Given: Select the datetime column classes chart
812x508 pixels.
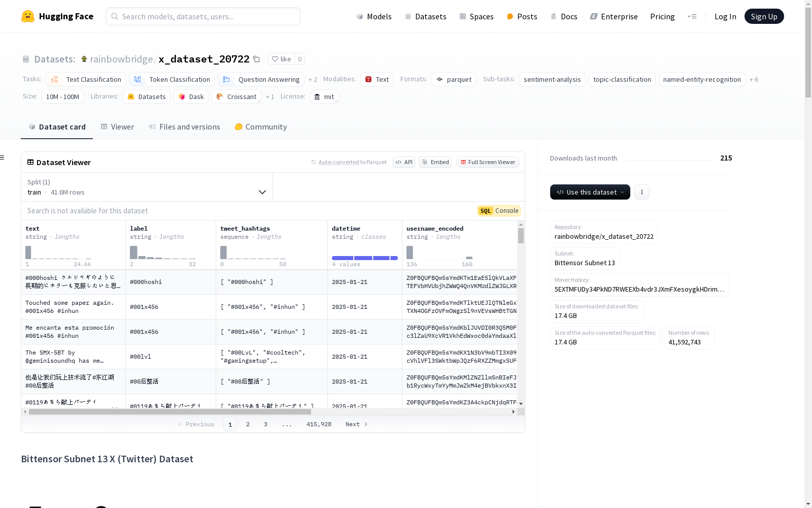Looking at the screenshot, I should click(x=365, y=258).
